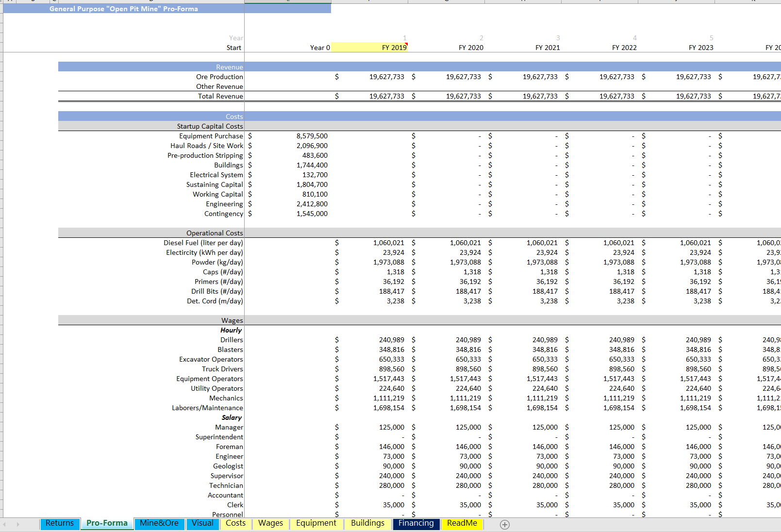Screen dimensions: 781x532
Task: Open the dark blue Financing tab
Action: 416,524
